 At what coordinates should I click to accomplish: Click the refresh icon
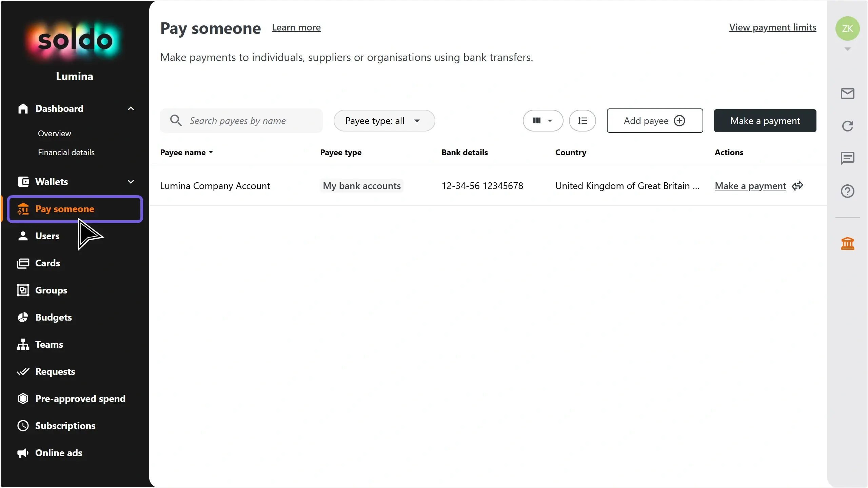coord(847,126)
